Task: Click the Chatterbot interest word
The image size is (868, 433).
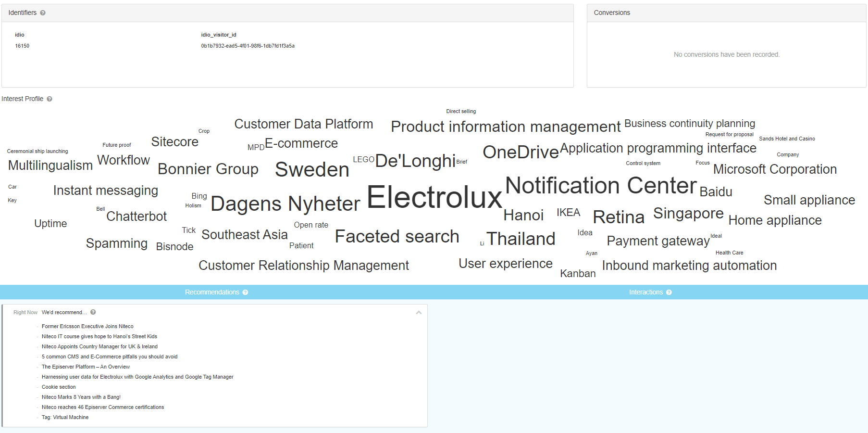Action: 136,216
